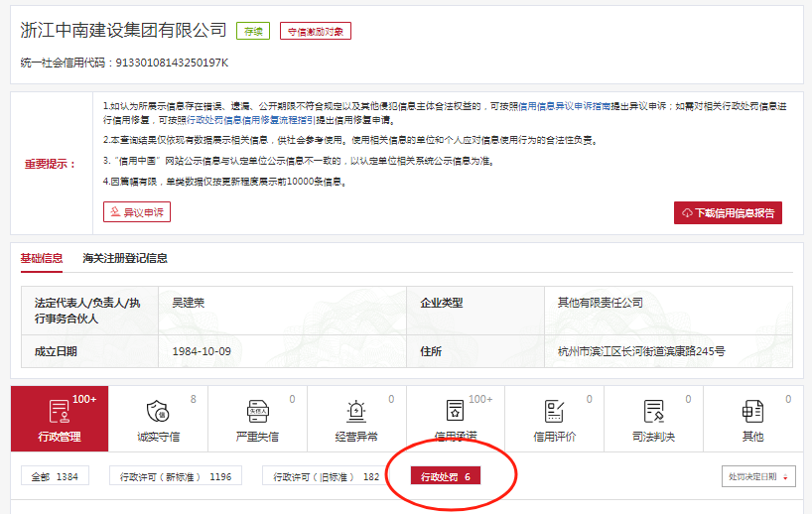Download the credit report via 下载信用信息报告

tap(728, 212)
